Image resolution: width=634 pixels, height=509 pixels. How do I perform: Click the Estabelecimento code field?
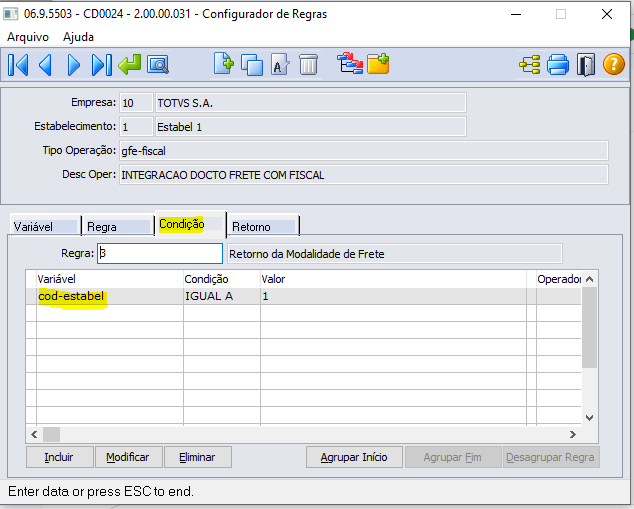(x=136, y=127)
